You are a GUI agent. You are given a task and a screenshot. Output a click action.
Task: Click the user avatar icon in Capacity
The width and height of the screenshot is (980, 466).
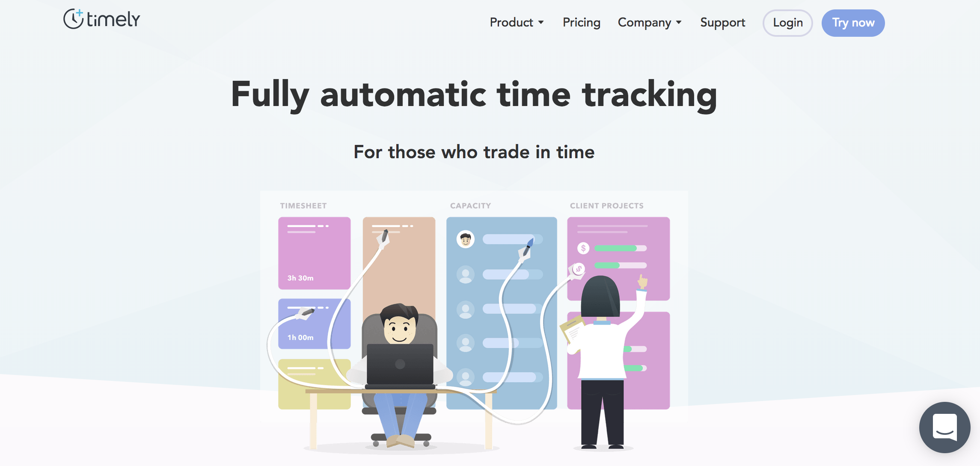click(x=465, y=239)
